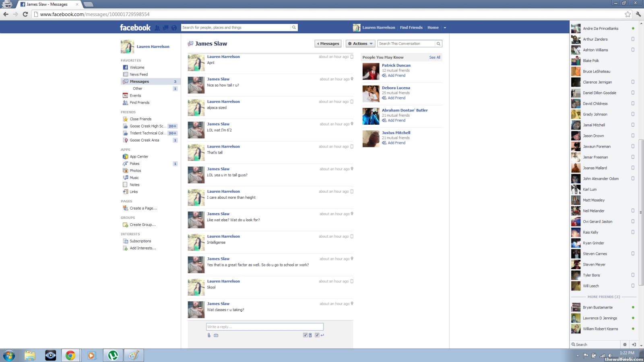
Task: Open chat sidebar options gear icon
Action: 625,344
